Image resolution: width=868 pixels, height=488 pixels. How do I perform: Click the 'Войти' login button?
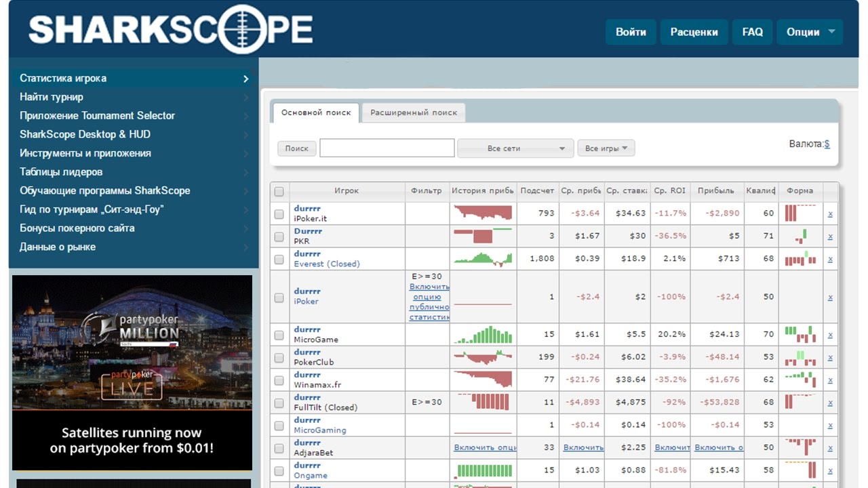click(630, 32)
